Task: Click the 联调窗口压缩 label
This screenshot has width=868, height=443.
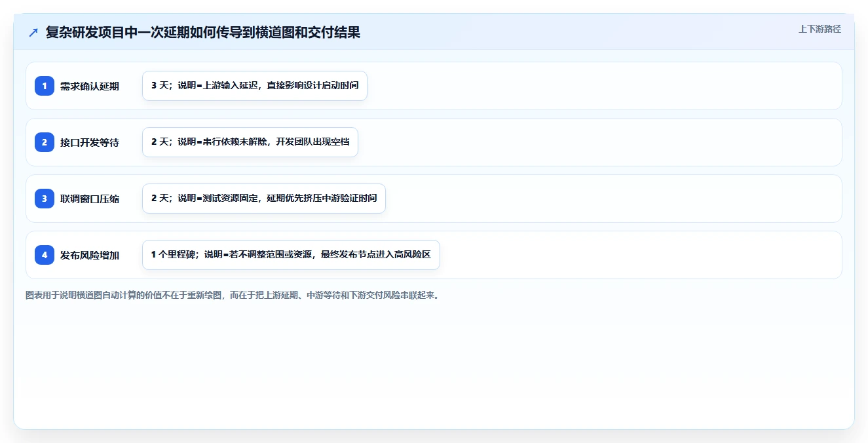Action: 90,199
